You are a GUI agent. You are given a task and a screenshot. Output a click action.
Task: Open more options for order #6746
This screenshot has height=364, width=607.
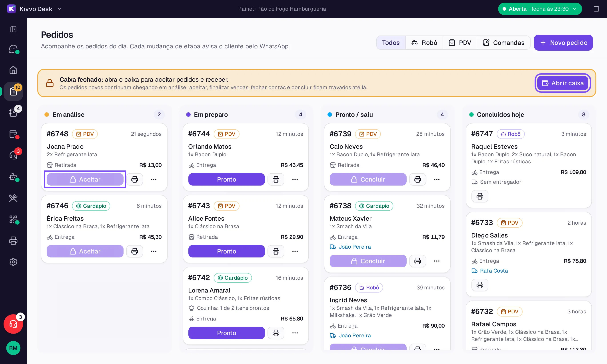tap(154, 251)
